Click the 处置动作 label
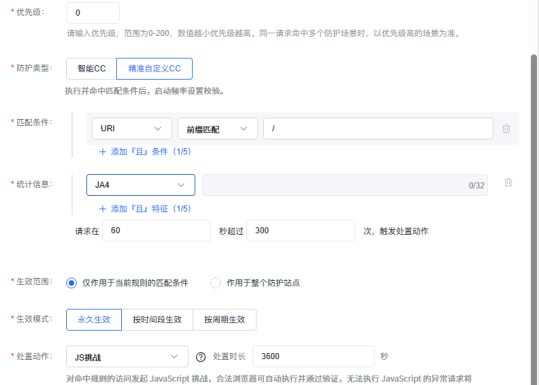This screenshot has height=385, width=539. (x=34, y=356)
